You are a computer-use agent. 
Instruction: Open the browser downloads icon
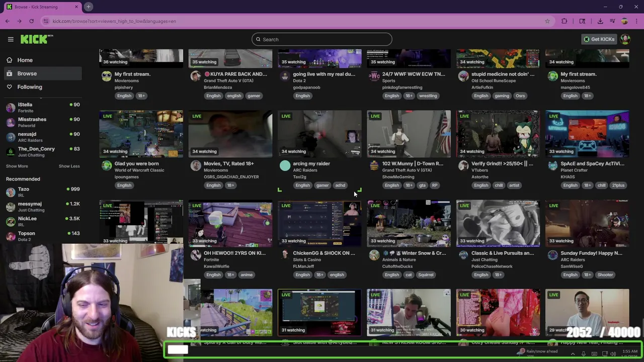pyautogui.click(x=600, y=21)
